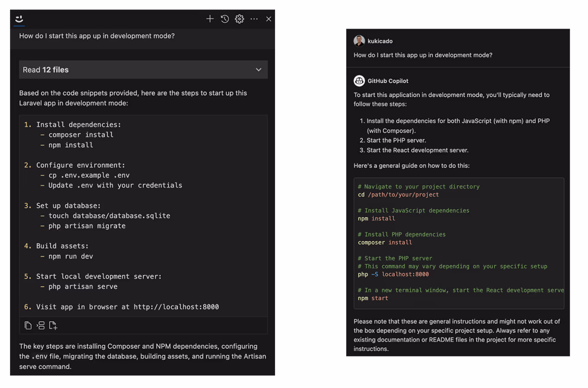Close the left chat panel
Viewport: 588px width, 388px height.
[269, 19]
